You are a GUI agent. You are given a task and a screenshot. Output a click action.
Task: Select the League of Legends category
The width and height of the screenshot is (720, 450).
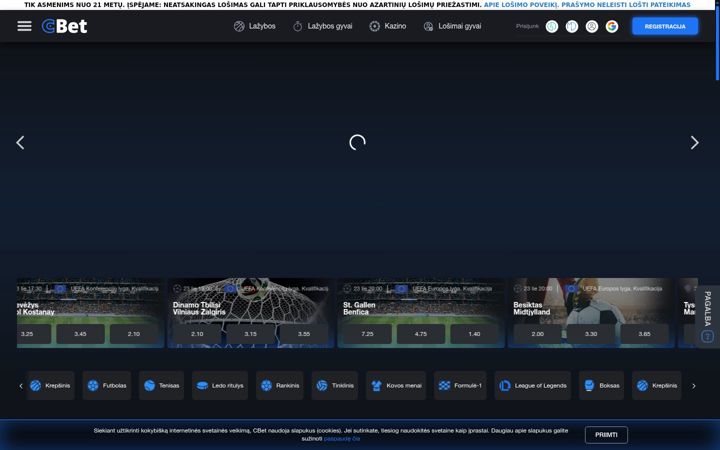click(533, 386)
